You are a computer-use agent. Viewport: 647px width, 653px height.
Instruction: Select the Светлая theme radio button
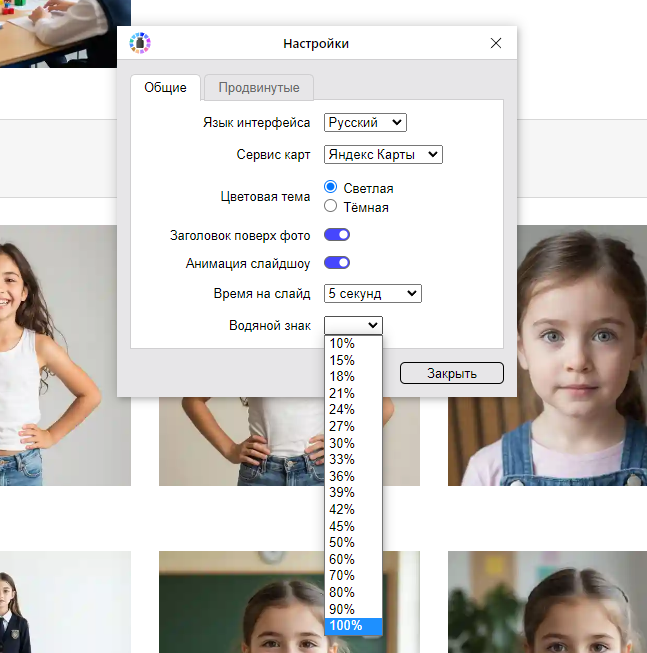(x=331, y=188)
